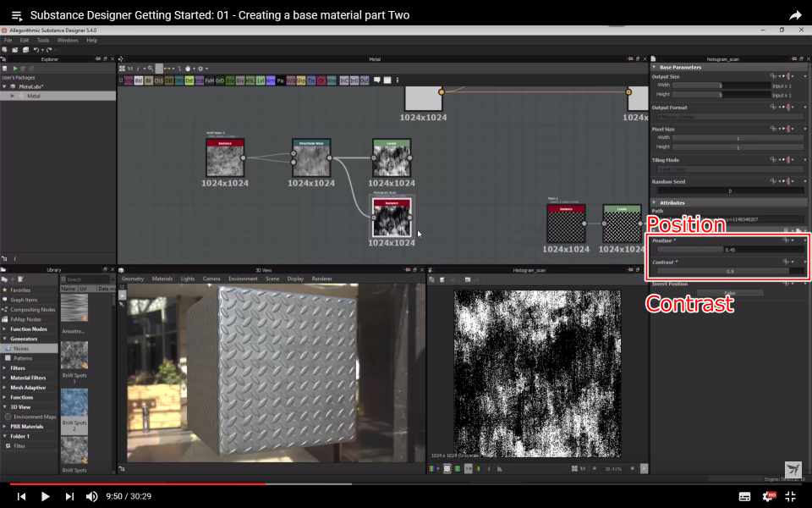Add a Bitmap node from the toolbar
Viewport: 812px width, 508px height.
point(128,80)
